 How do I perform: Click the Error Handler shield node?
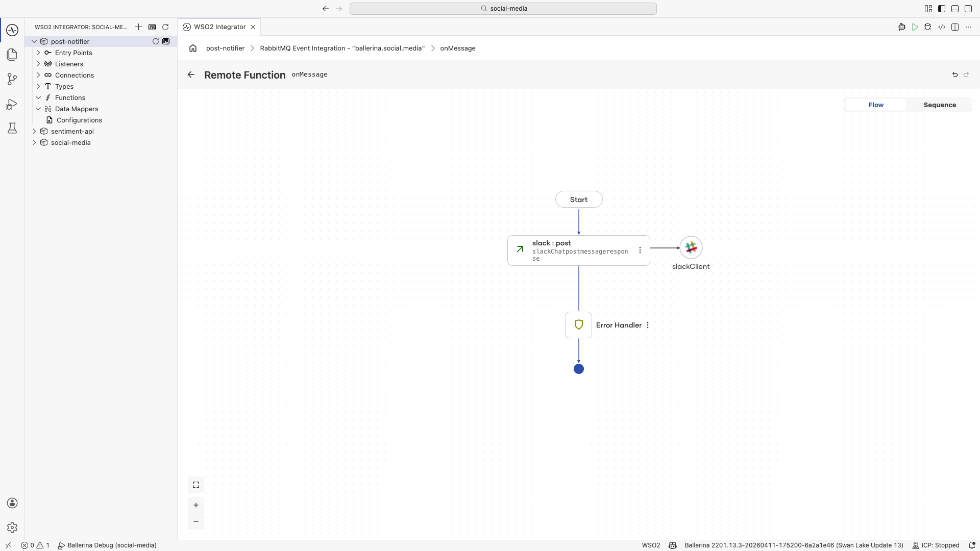point(579,325)
